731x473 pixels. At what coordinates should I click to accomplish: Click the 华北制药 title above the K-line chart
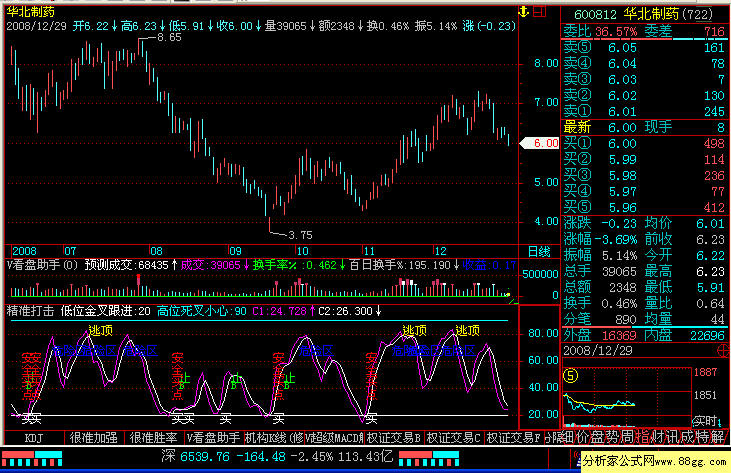point(31,12)
